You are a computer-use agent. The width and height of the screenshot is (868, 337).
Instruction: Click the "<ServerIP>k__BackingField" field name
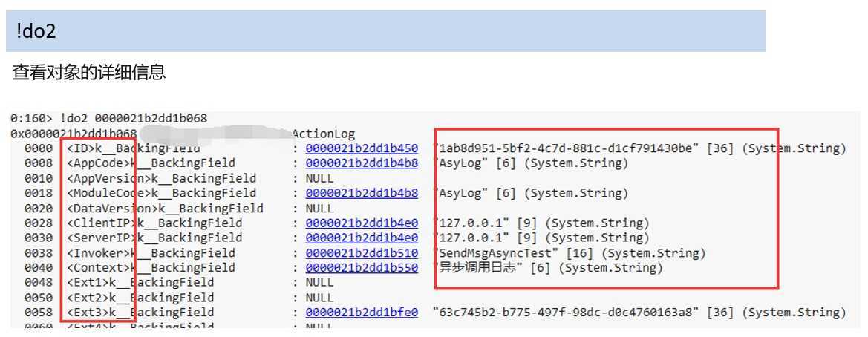coord(154,238)
